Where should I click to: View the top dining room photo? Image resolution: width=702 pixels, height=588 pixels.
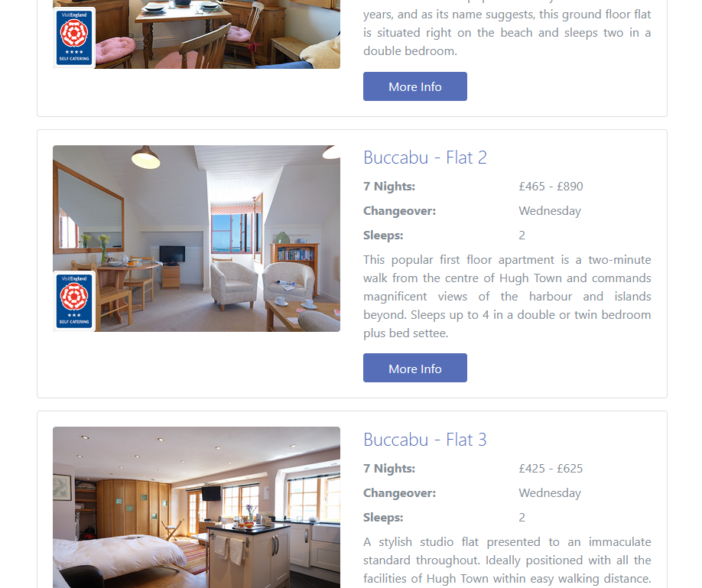click(x=197, y=34)
